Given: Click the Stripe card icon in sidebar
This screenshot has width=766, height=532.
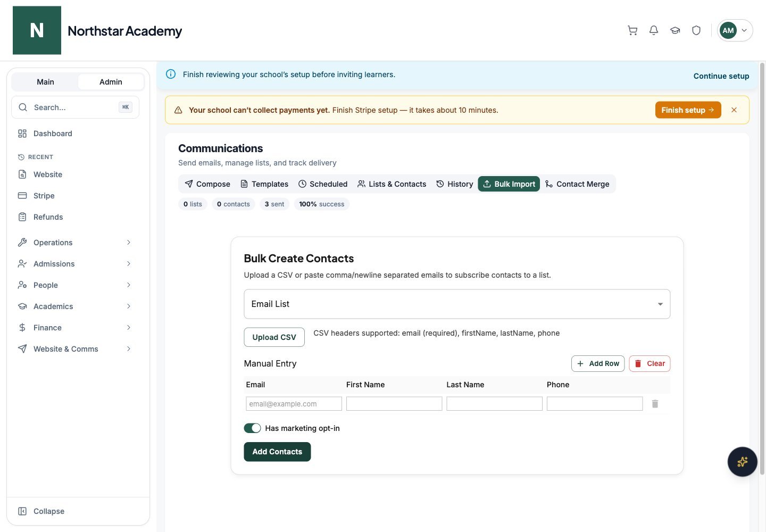Looking at the screenshot, I should pyautogui.click(x=22, y=196).
